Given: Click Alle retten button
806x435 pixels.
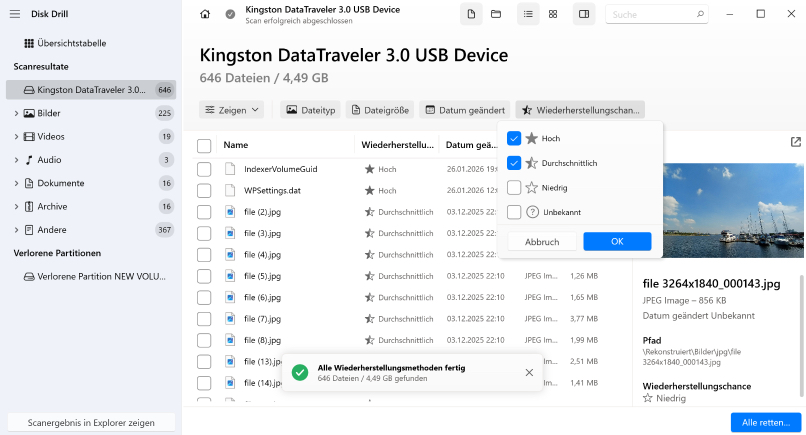Looking at the screenshot, I should coord(766,422).
